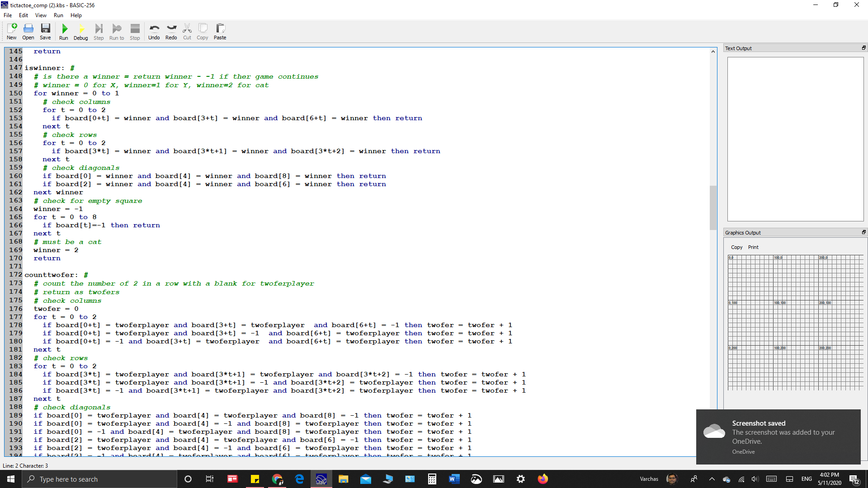
Task: Undo last edit with Undo icon
Action: click(154, 32)
